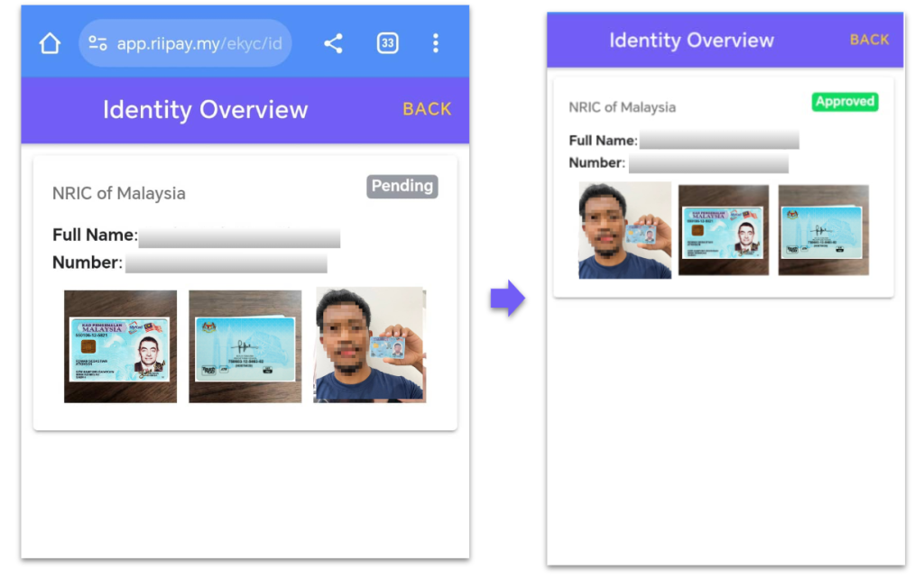Viewport: 924px width, 580px height.
Task: Click redacted Full Name value in Pending card
Action: coord(239,237)
